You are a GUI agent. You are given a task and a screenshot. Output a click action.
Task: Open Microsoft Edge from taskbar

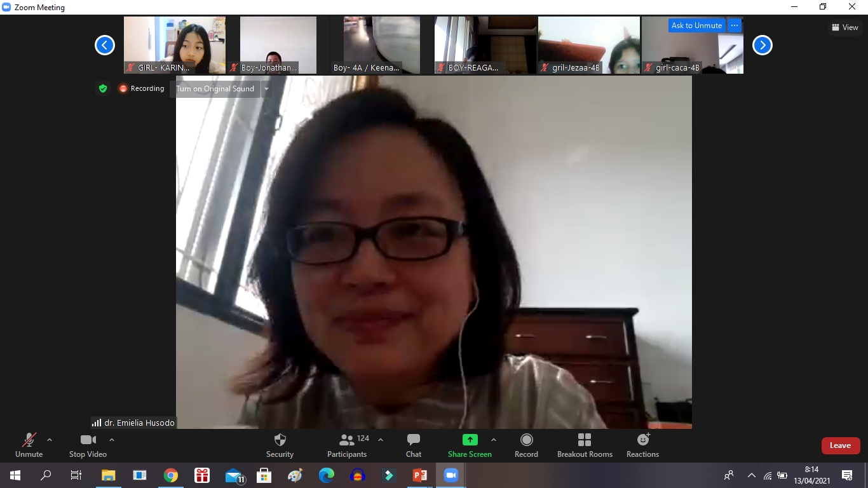[x=327, y=475]
